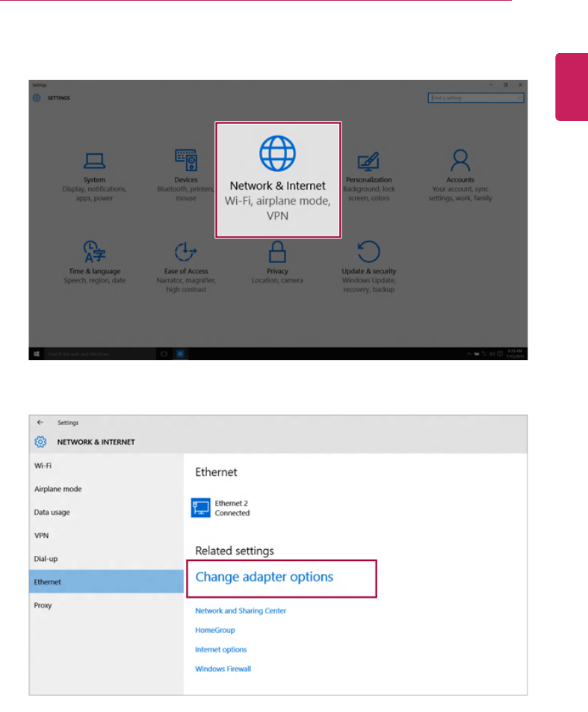Click the Settings gear icon in top window
This screenshot has width=588, height=712.
click(x=37, y=98)
